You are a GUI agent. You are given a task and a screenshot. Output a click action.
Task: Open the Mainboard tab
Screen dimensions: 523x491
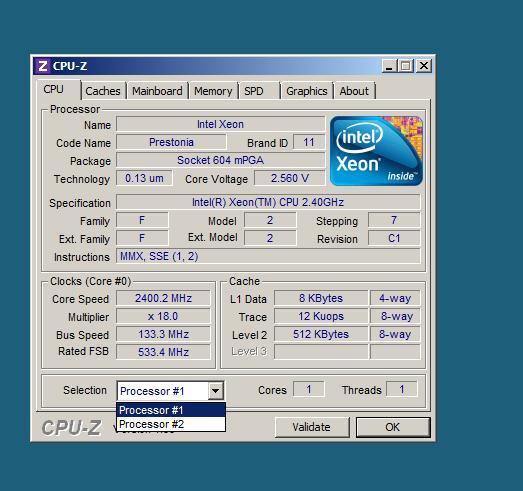pyautogui.click(x=157, y=91)
